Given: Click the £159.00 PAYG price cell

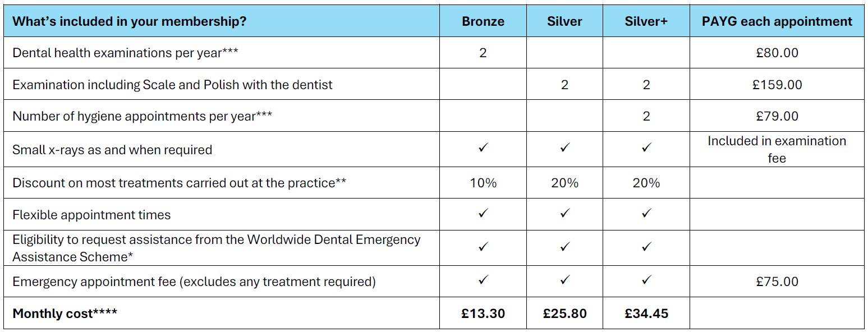Looking at the screenshot, I should tap(777, 85).
